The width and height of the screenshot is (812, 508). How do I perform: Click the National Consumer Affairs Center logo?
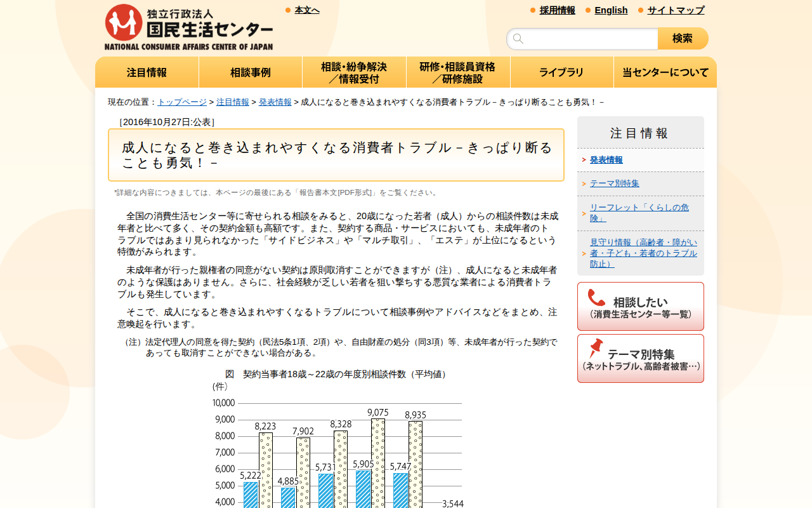[188, 27]
